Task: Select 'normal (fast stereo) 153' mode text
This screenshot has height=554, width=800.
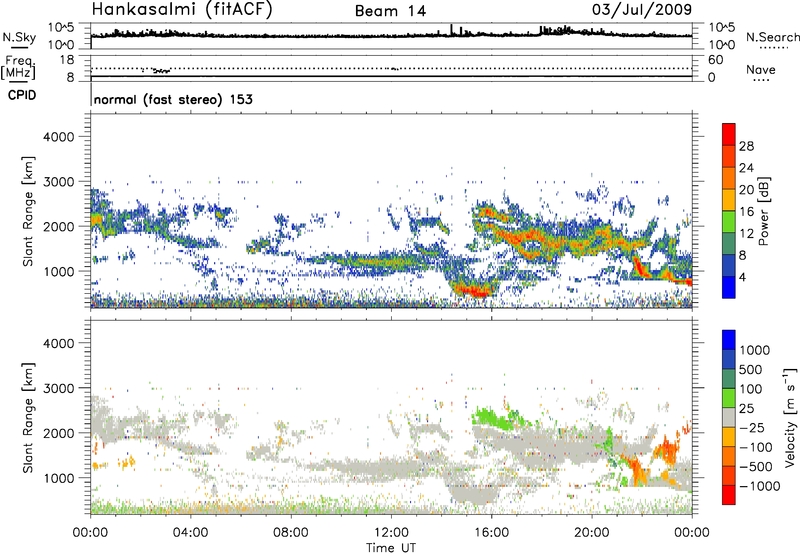Action: click(x=173, y=99)
